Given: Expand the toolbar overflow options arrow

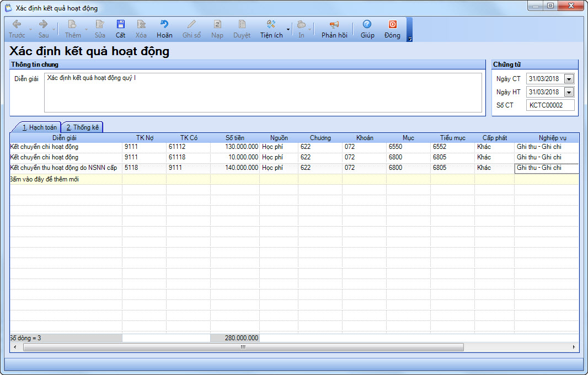Looking at the screenshot, I should 409,39.
